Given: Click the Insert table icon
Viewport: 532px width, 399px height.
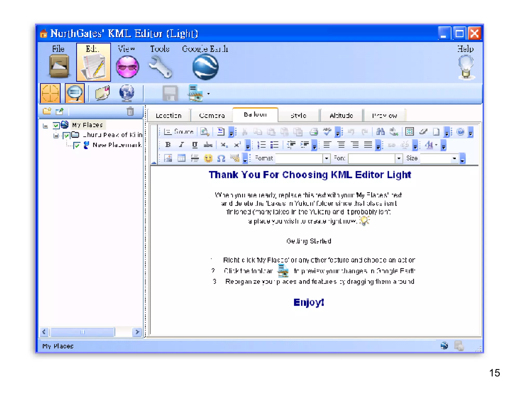Looking at the screenshot, I should [181, 158].
